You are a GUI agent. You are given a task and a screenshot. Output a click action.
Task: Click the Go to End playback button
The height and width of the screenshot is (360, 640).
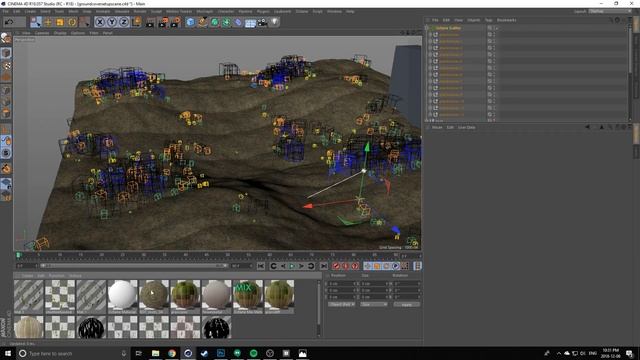(x=324, y=266)
